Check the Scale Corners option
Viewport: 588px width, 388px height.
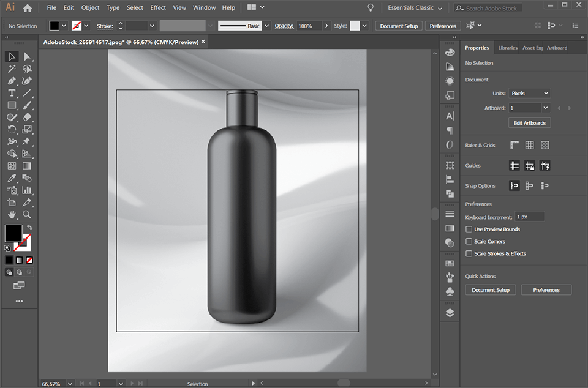point(469,241)
